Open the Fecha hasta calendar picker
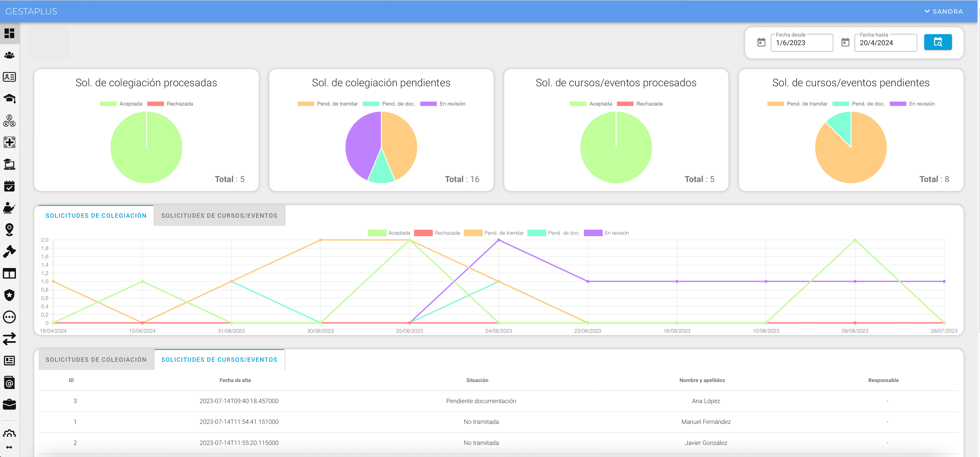Screen dimensions: 980x457 click(845, 43)
